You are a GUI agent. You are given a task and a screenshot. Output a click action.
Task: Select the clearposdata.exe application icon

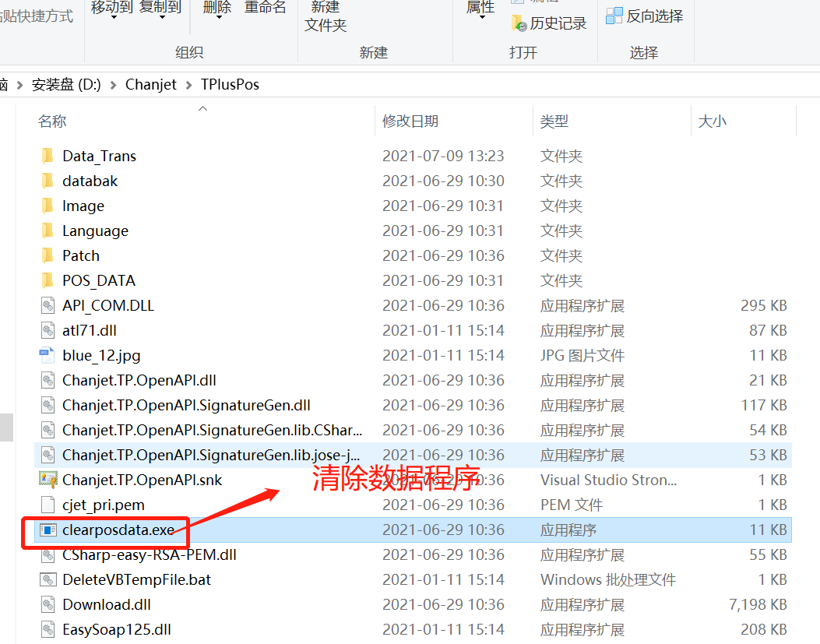coord(48,530)
